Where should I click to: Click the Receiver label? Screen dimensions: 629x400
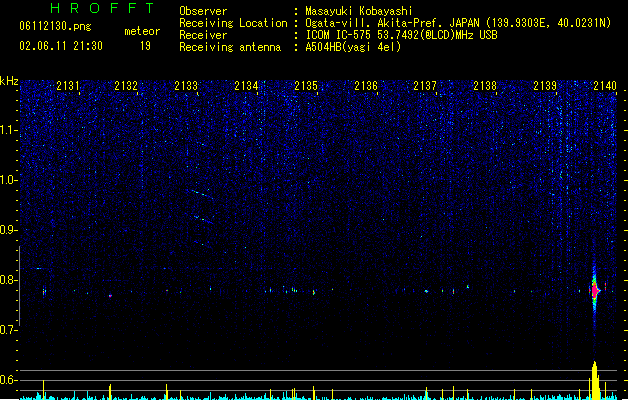point(203,35)
